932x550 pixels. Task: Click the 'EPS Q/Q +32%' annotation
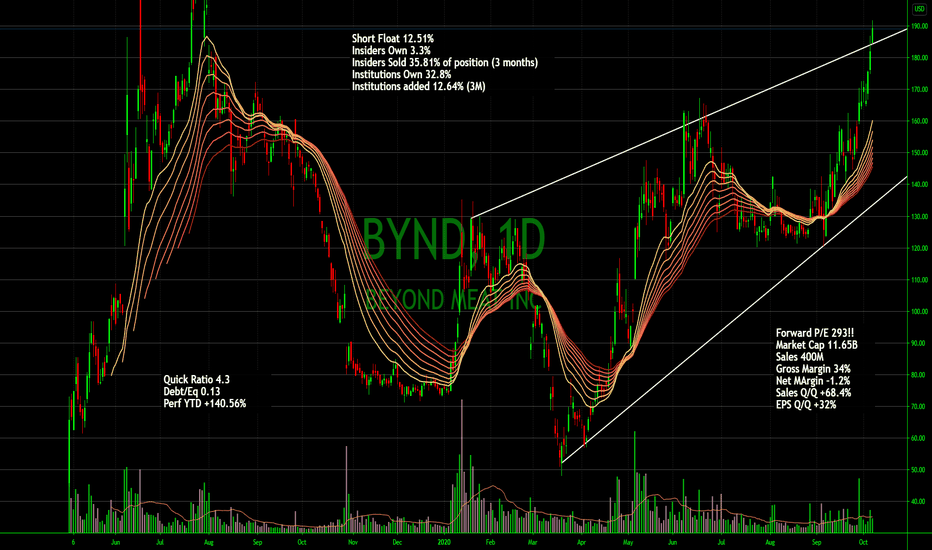tap(805, 404)
